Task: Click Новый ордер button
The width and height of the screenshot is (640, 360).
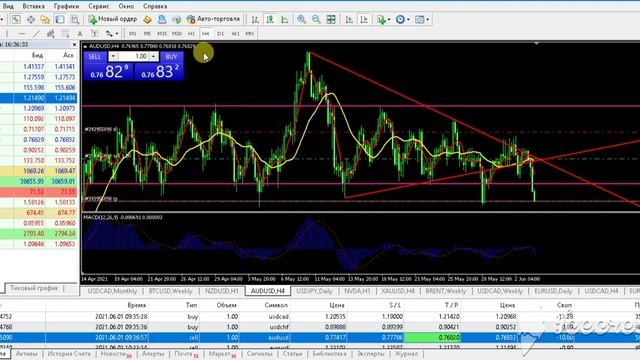Action: click(x=113, y=19)
